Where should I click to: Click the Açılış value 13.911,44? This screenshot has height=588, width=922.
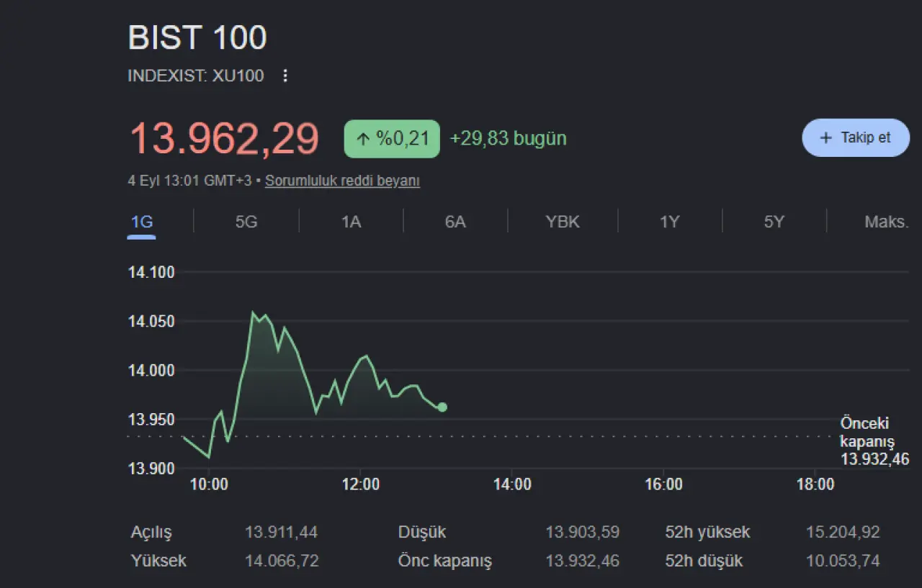[281, 533]
